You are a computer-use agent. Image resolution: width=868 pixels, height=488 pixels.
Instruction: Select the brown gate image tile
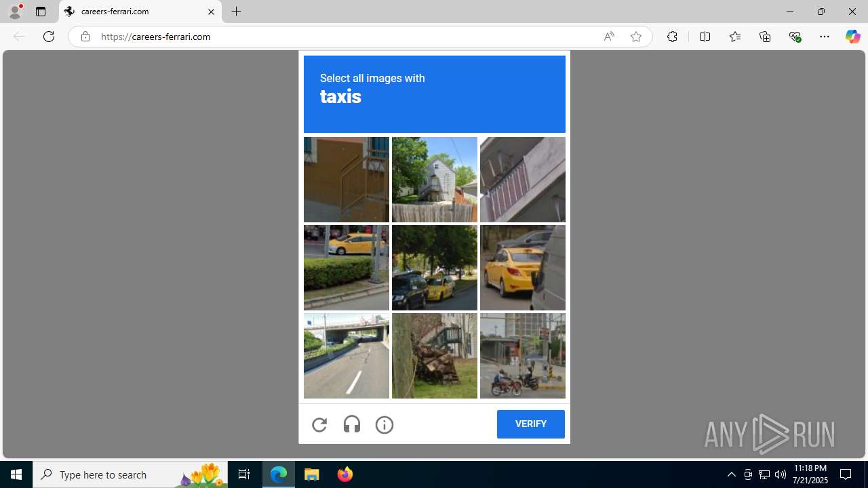[347, 180]
